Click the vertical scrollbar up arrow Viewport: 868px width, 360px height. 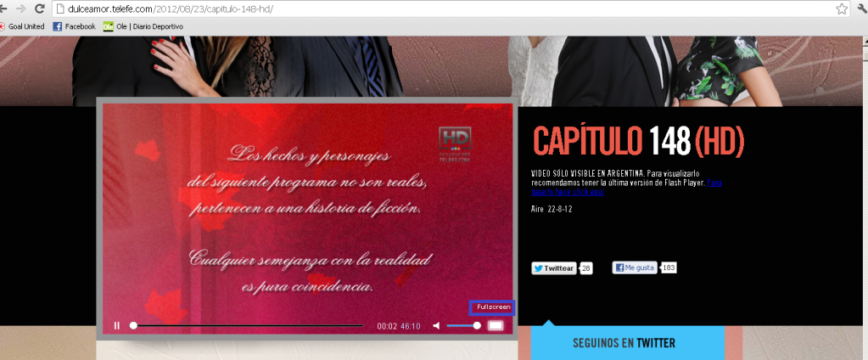click(864, 41)
